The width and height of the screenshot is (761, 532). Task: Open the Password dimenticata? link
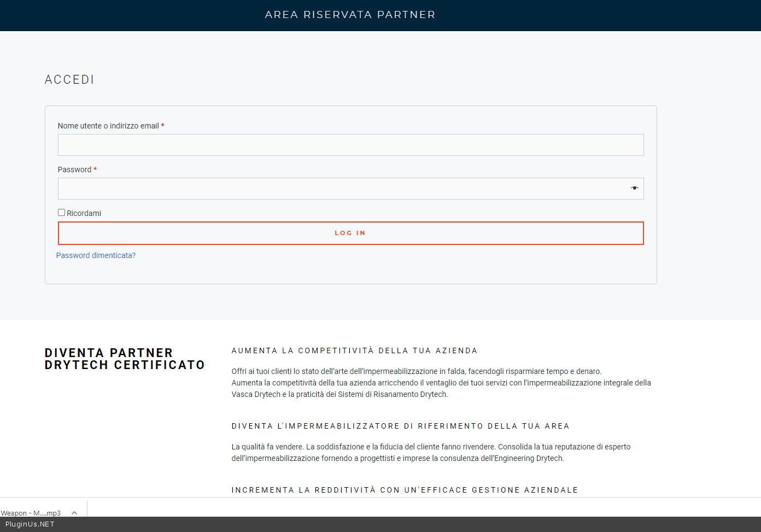pyautogui.click(x=96, y=255)
